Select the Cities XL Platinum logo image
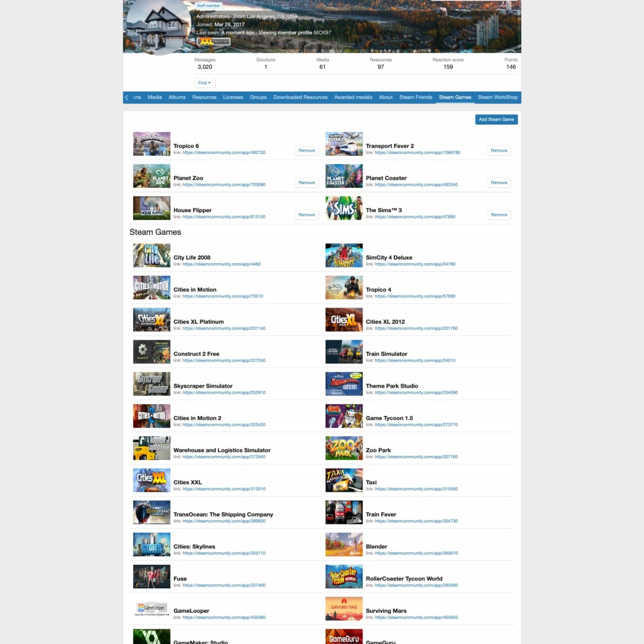 click(151, 320)
